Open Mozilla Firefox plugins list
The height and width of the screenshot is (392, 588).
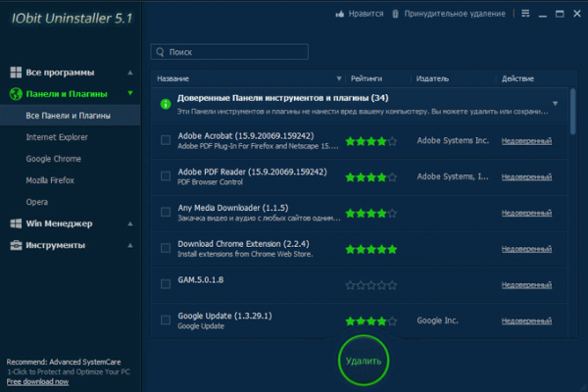point(50,180)
